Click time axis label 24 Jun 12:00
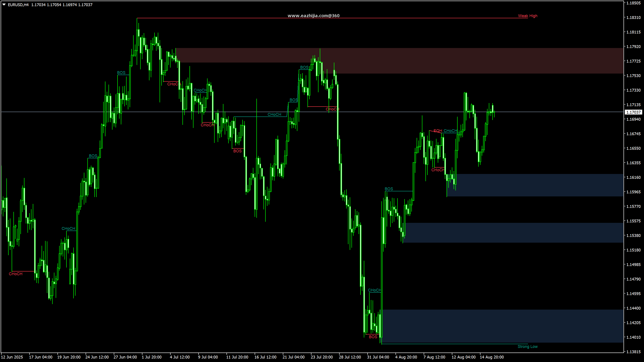Screen dimensions: 644x362 pyautogui.click(x=97, y=357)
